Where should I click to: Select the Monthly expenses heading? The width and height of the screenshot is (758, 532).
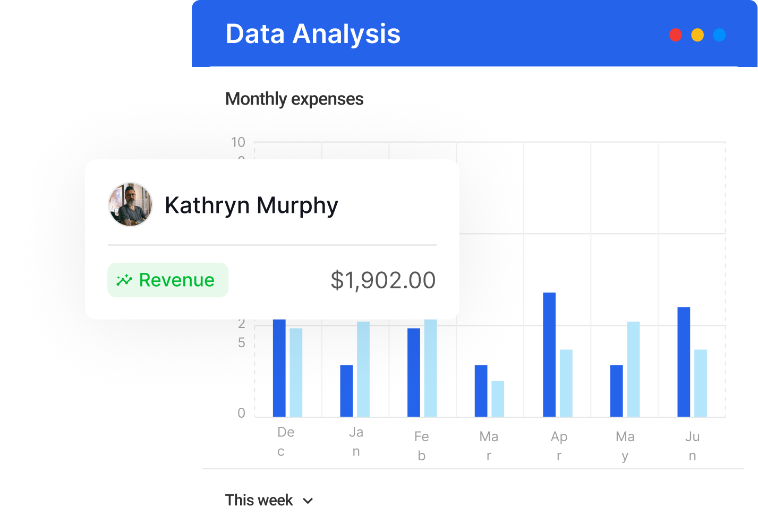click(294, 99)
